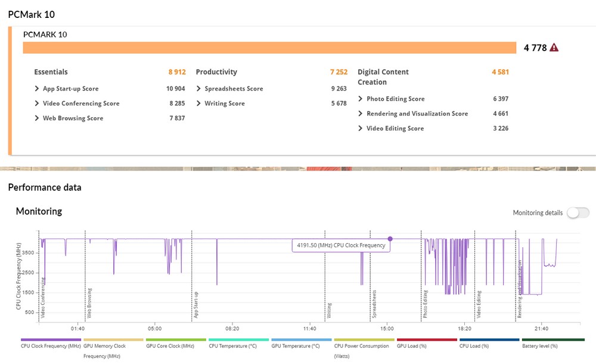Click the Video Editing marker on chart

pyautogui.click(x=479, y=304)
